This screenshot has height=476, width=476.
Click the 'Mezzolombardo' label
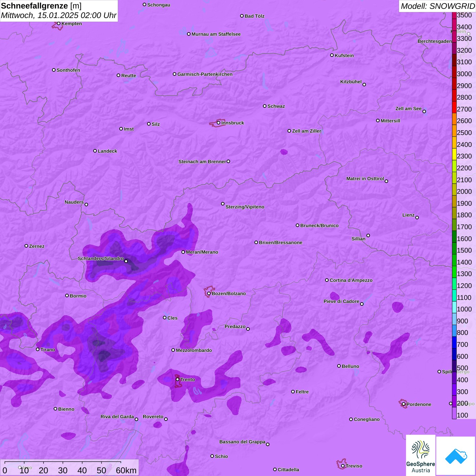coord(194,350)
